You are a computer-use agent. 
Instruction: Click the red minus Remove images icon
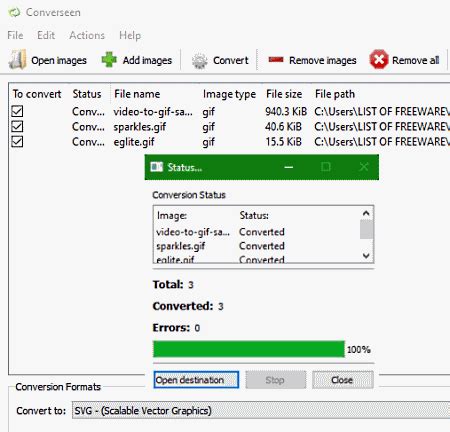(x=276, y=60)
